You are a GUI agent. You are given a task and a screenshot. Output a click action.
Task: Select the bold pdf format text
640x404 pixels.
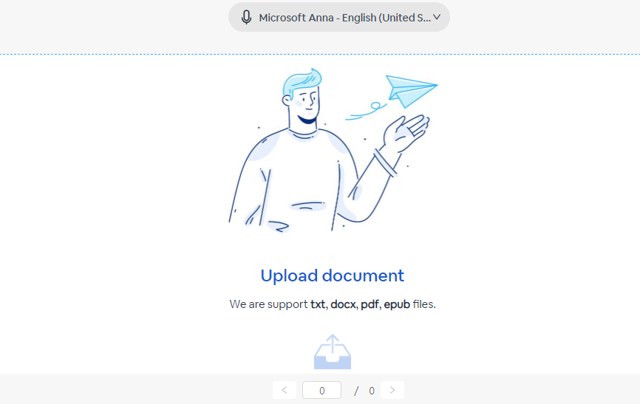pyautogui.click(x=370, y=304)
